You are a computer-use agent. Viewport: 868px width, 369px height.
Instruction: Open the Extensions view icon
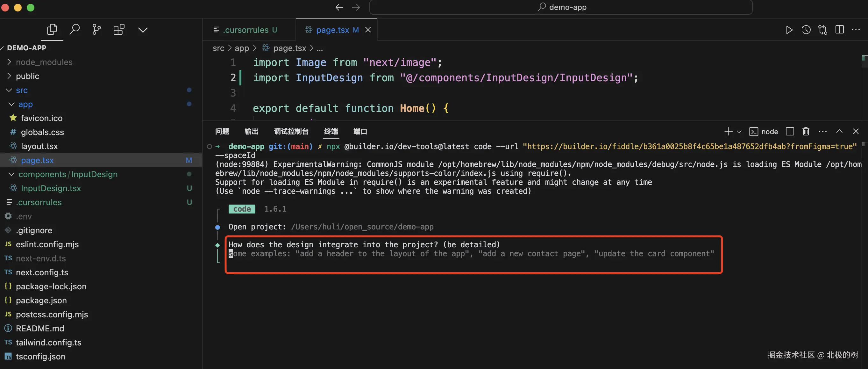pos(119,30)
